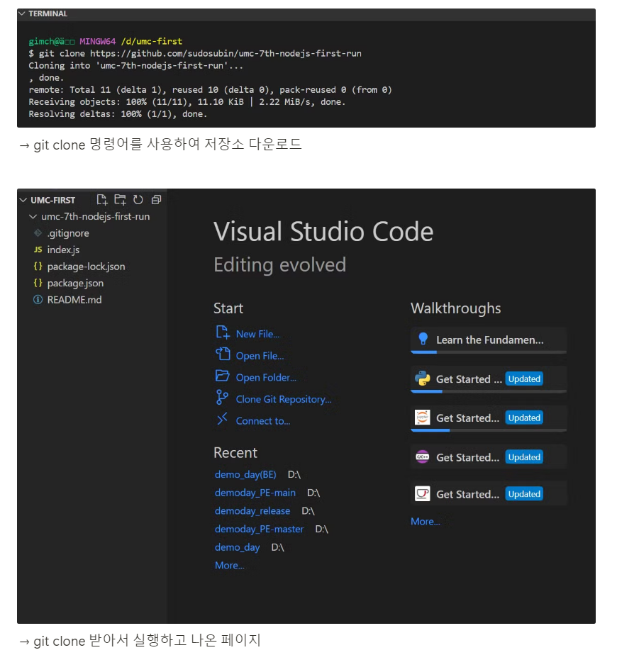This screenshot has height=672, width=617.
Task: Click the Open File... start link
Action: pos(260,356)
